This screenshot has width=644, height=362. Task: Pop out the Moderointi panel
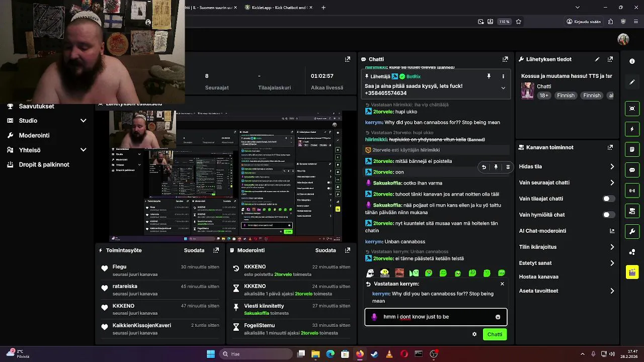pos(347,250)
